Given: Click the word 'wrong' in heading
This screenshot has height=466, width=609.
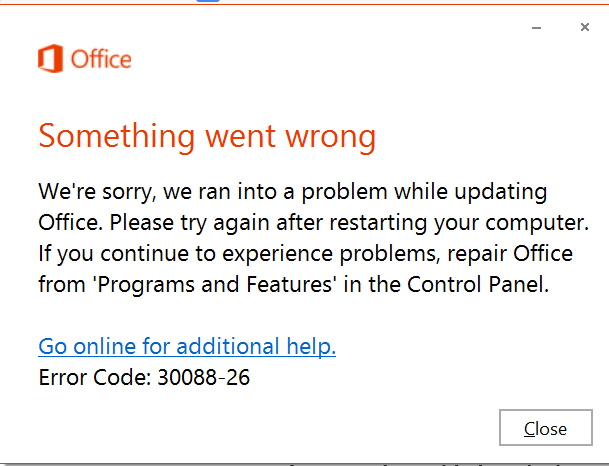Looking at the screenshot, I should (x=330, y=135).
